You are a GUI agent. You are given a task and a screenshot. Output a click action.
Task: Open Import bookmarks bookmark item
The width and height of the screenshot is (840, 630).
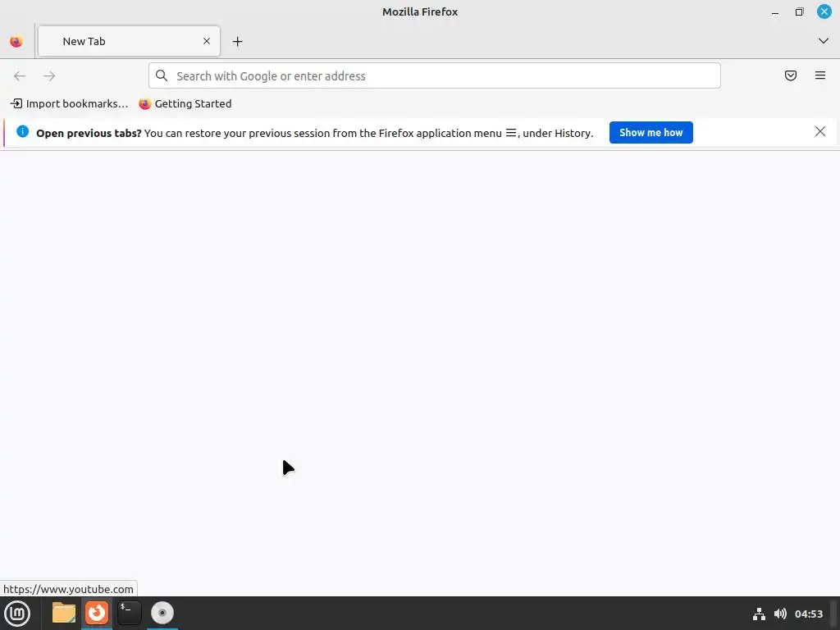point(70,104)
